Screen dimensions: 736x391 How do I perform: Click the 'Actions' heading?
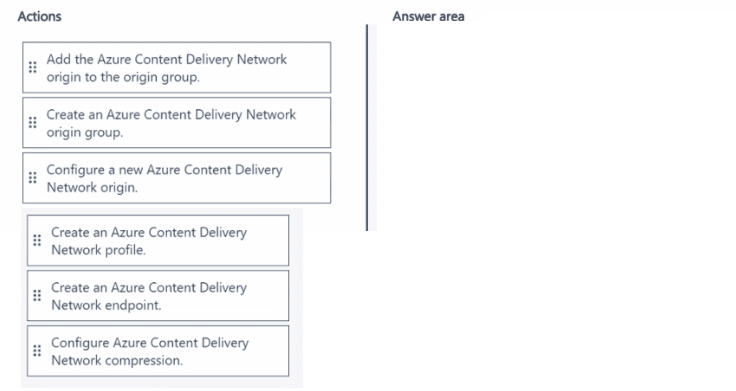[39, 16]
